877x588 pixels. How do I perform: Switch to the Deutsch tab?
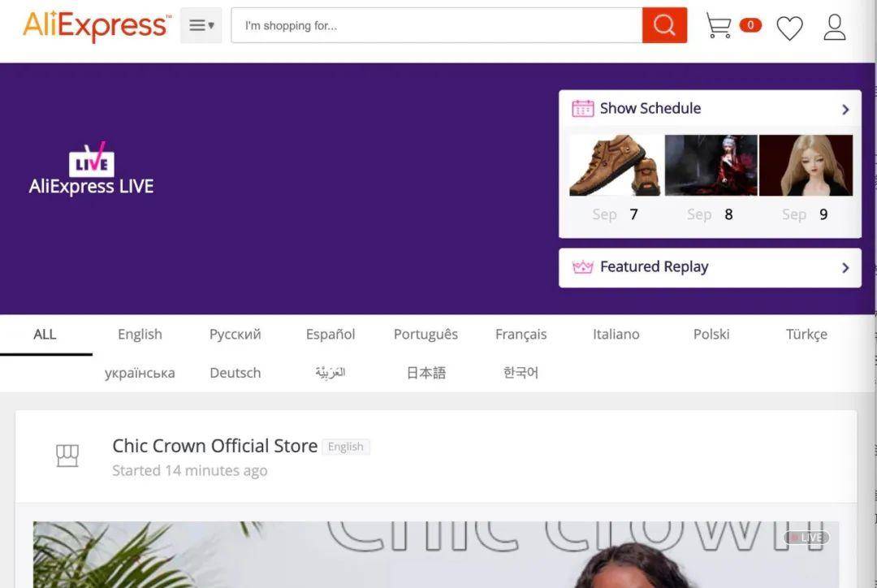click(x=235, y=373)
